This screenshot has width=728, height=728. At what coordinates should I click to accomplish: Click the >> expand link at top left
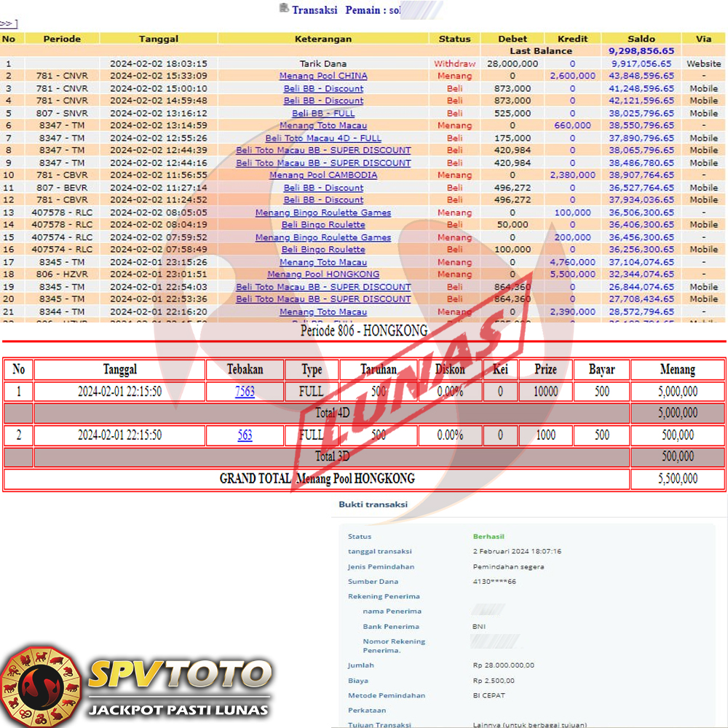point(9,24)
